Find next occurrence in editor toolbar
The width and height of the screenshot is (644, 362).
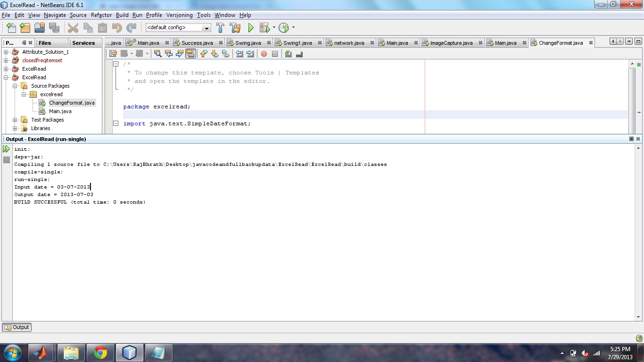coord(180,54)
